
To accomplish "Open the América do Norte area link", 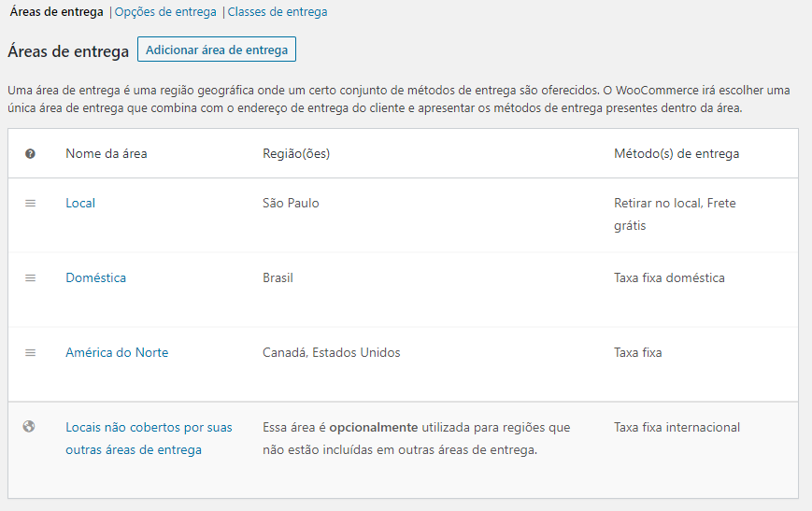I will (117, 352).
